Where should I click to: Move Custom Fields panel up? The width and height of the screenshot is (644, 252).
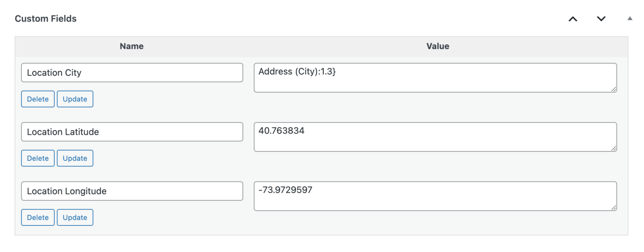pyautogui.click(x=573, y=19)
